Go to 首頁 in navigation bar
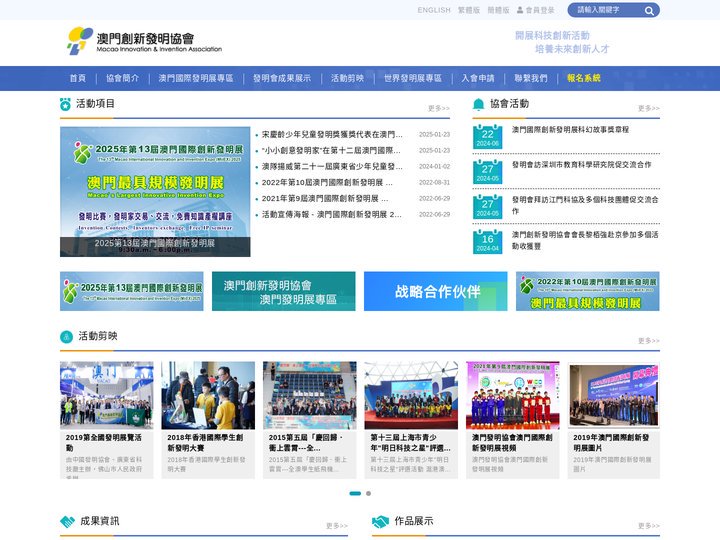 click(78, 78)
